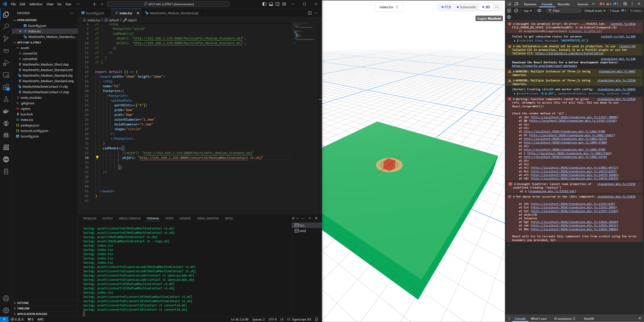Image resolution: width=644 pixels, height=322 pixels.
Task: Open the index.tsx file selector dropdown
Action: (389, 7)
